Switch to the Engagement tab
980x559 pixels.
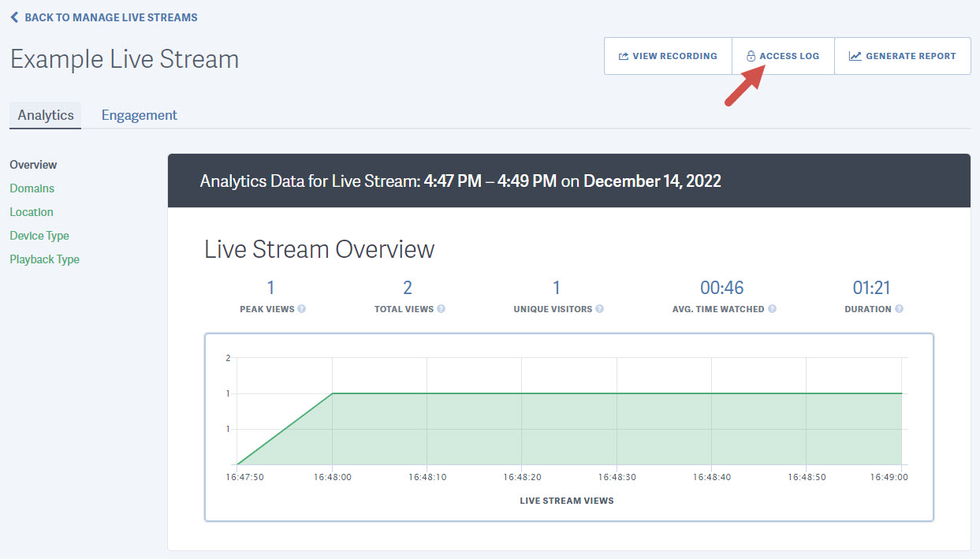click(x=139, y=115)
